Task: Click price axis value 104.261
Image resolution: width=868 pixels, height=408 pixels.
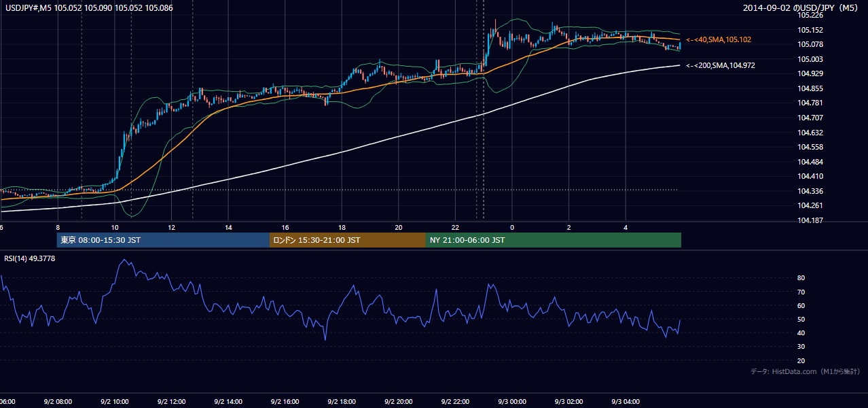Action: click(810, 206)
